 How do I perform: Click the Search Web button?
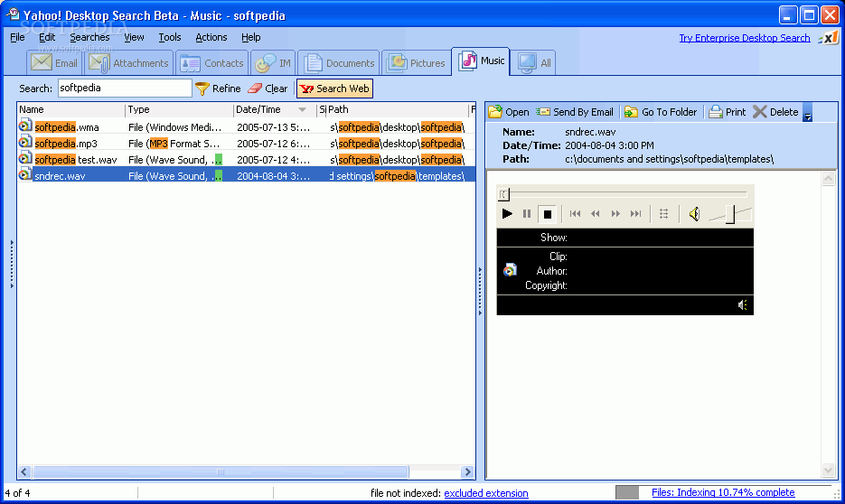(334, 89)
